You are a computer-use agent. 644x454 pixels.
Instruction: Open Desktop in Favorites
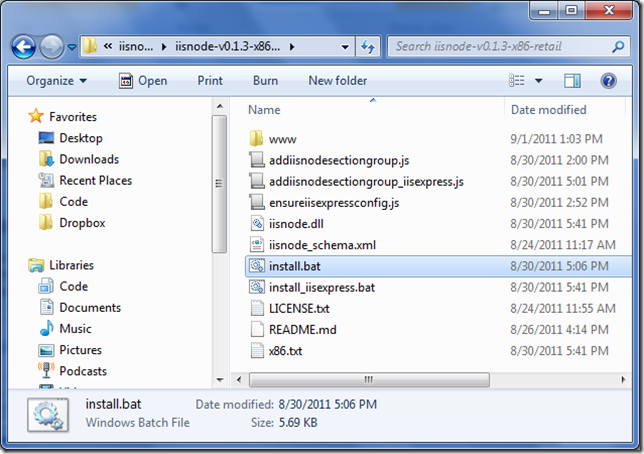pyautogui.click(x=80, y=138)
